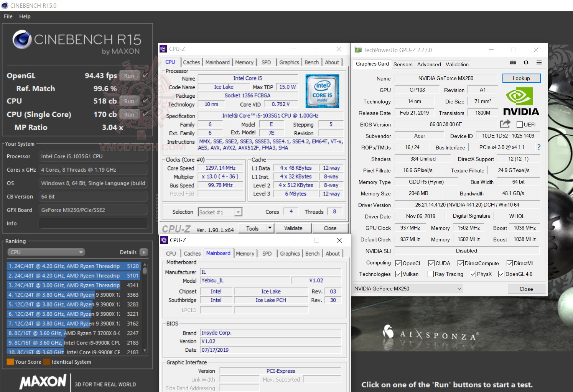
Task: Click the GeForce MX250/PCIe/SSE2 GFX Board field
Action: pyautogui.click(x=93, y=210)
